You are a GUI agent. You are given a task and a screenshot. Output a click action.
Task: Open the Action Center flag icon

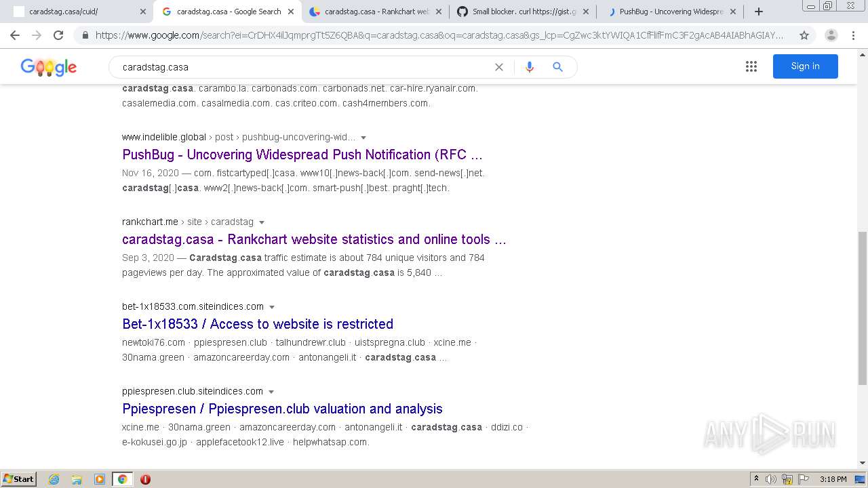click(803, 479)
